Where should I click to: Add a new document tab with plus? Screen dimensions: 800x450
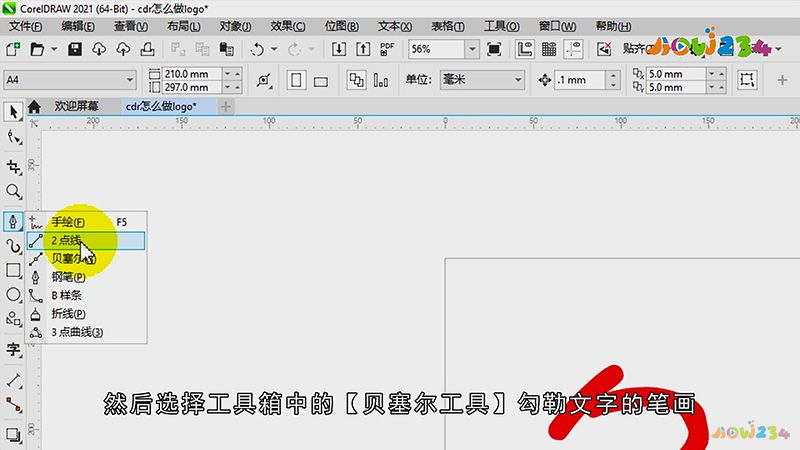click(226, 106)
